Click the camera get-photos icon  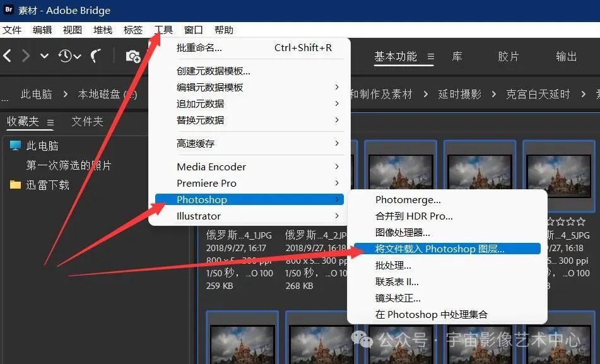(132, 56)
